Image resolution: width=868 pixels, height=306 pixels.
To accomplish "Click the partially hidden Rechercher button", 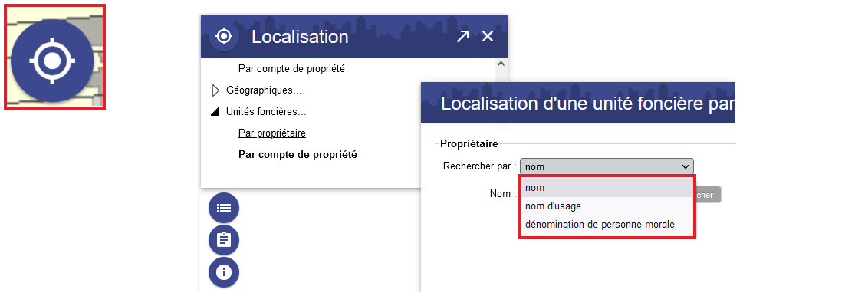I will (x=708, y=195).
